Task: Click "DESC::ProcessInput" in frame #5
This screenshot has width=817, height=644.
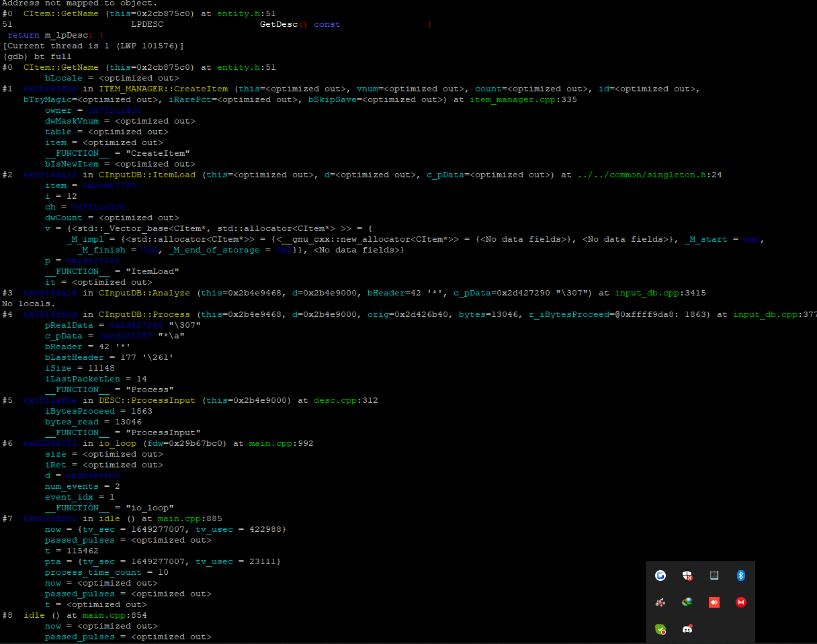Action: [147, 400]
